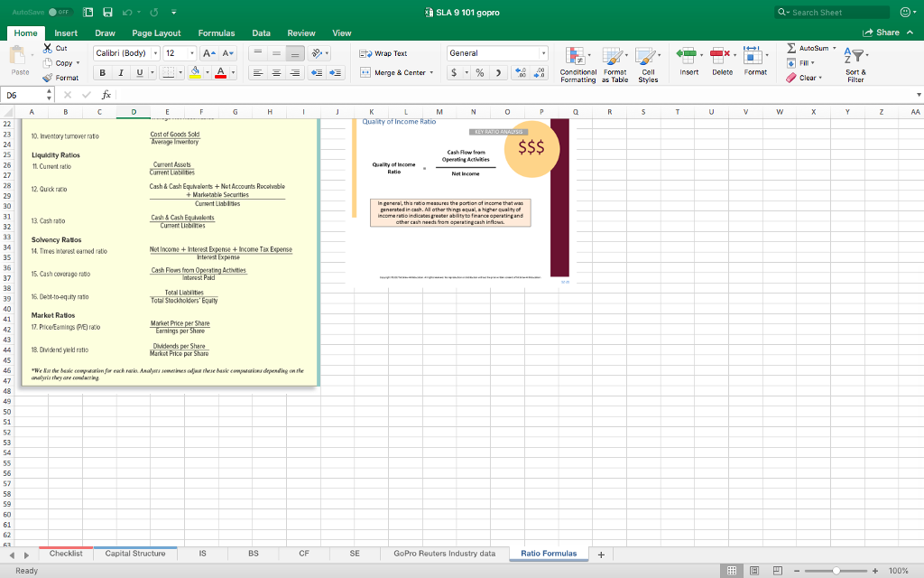This screenshot has width=924, height=578.
Task: Zoom in with plus button
Action: click(875, 571)
